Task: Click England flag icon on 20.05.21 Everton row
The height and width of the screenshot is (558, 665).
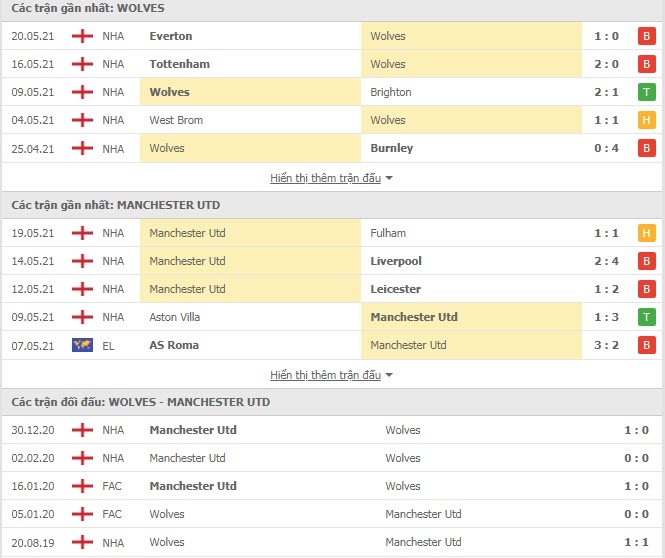Action: point(82,36)
